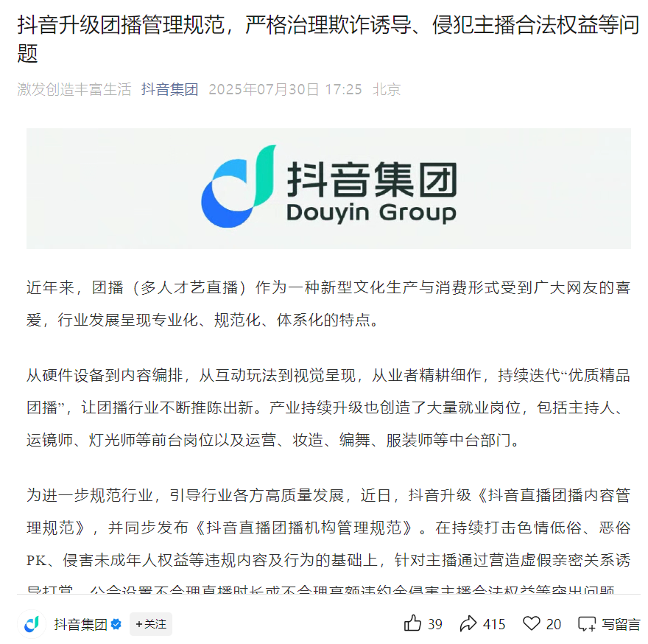
Task: Click the publish date 2025年07月30日 17:25
Action: pos(285,89)
